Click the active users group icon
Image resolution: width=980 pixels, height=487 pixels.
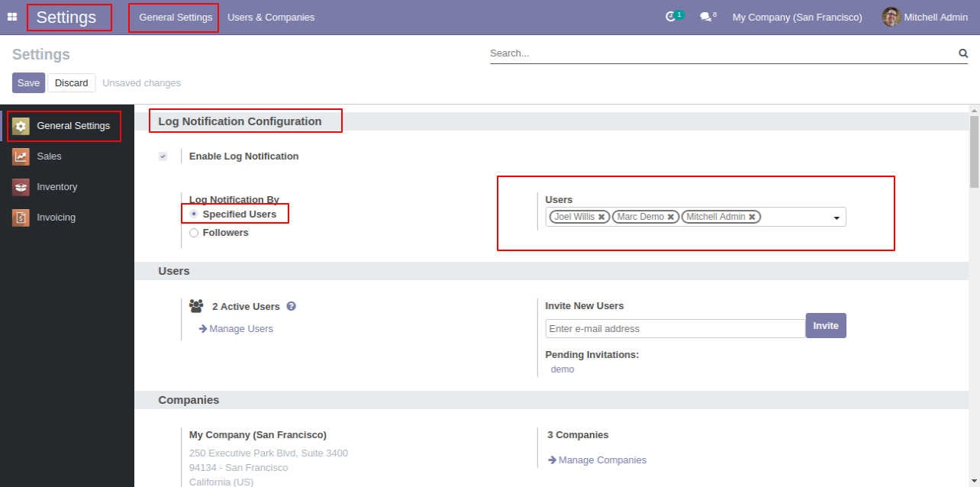click(196, 306)
